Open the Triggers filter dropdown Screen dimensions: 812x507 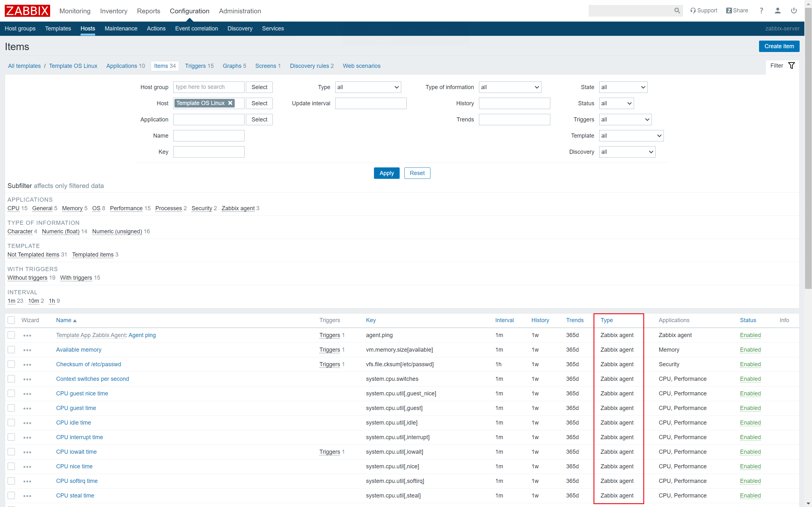click(625, 119)
